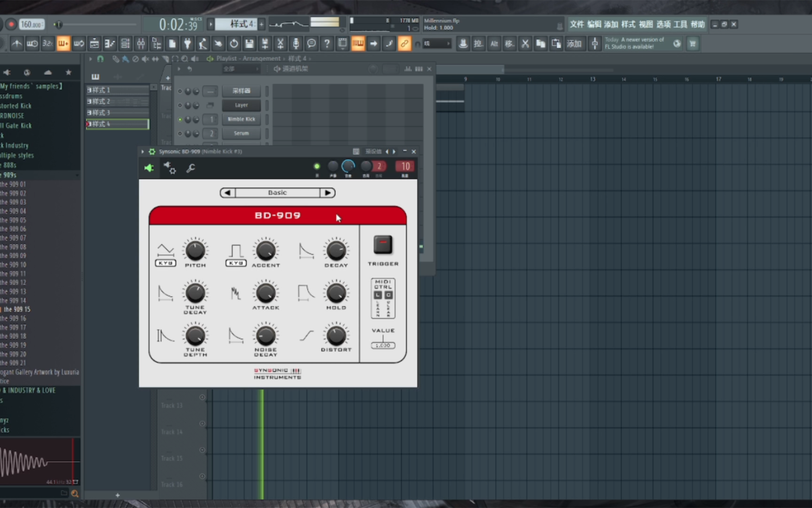Add new pattern with plus button
Image resolution: width=812 pixels, height=508 pixels.
click(262, 24)
